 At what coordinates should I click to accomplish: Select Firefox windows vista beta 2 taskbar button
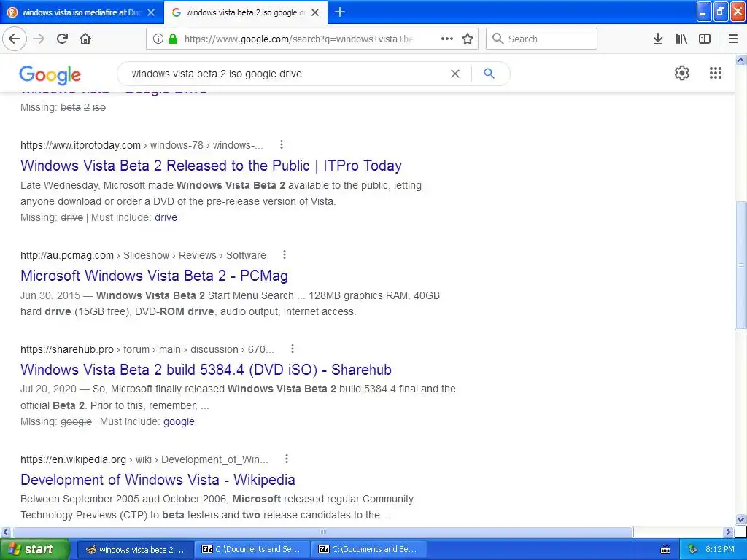coord(135,550)
